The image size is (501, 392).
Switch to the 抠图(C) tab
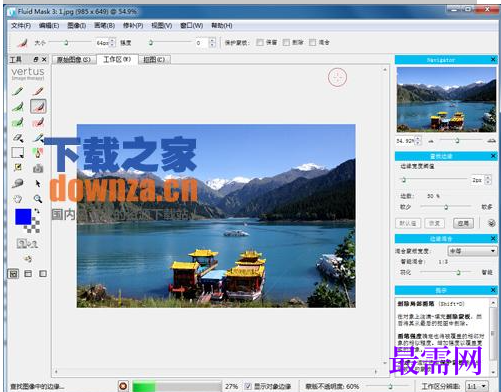pyautogui.click(x=154, y=60)
